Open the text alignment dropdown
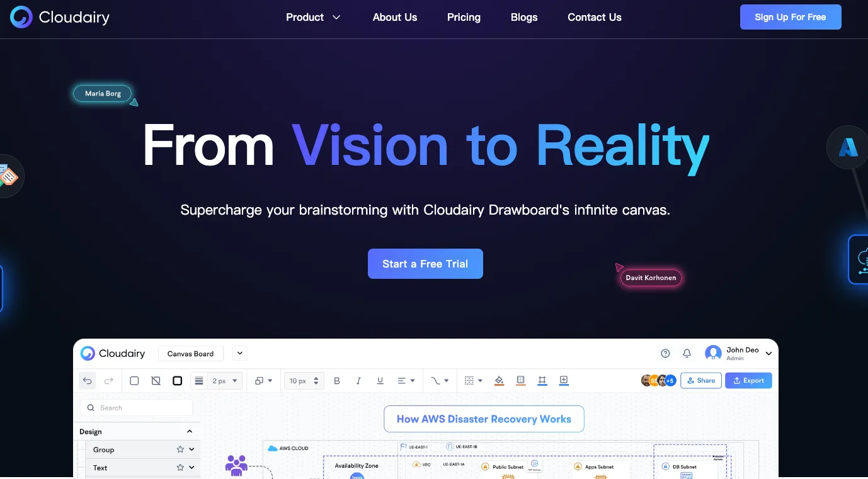 [406, 381]
